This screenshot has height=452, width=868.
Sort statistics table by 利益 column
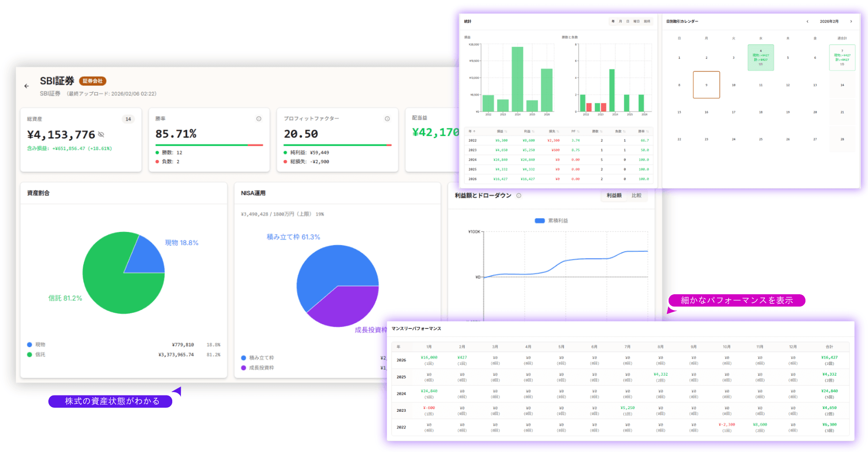tap(529, 132)
